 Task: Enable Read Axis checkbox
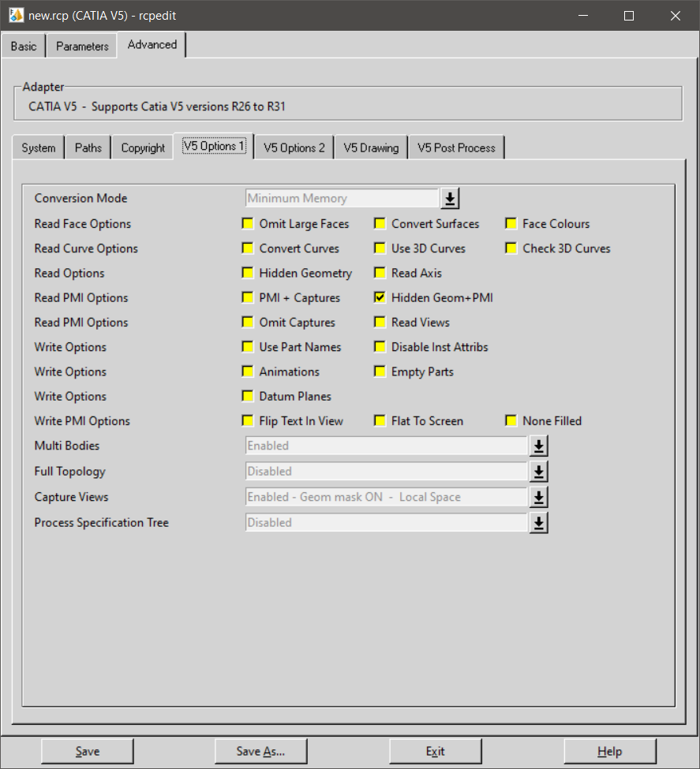pyautogui.click(x=380, y=273)
